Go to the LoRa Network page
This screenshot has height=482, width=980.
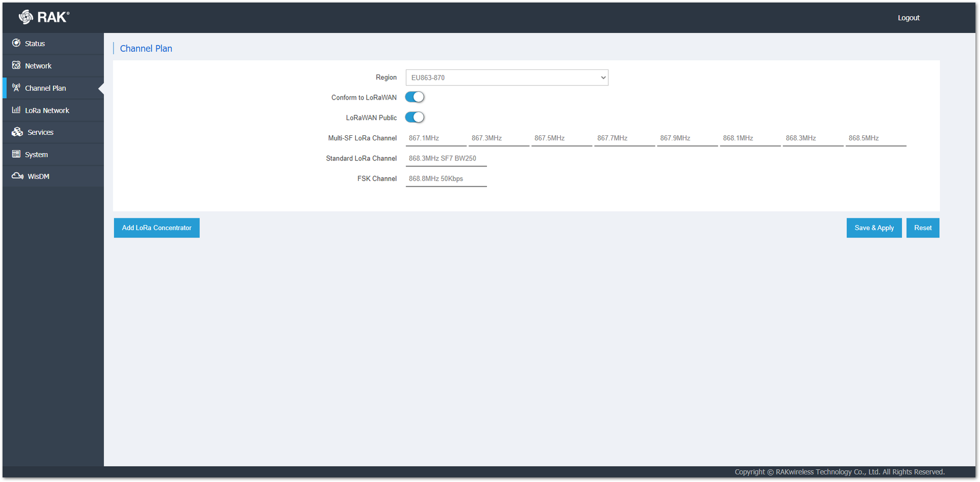click(53, 110)
